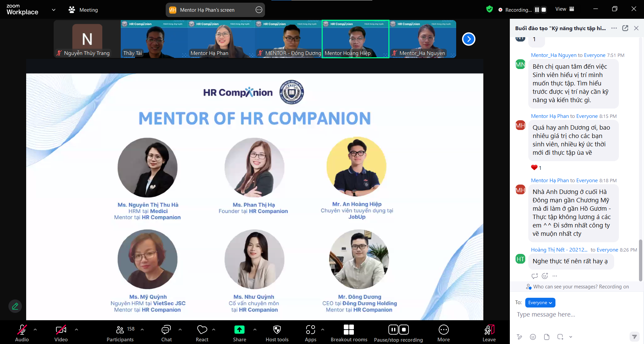Open screenshot capture tool in chat composer
The image size is (644, 344).
point(560,337)
